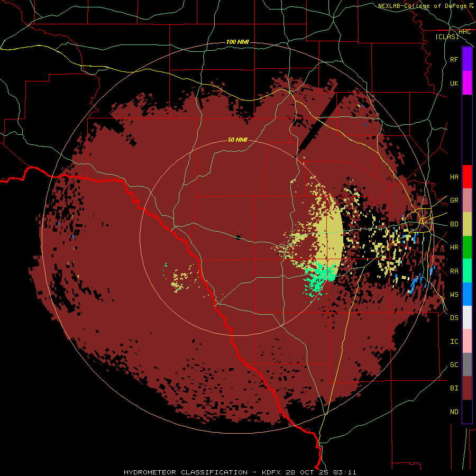
Task: Click the HA legend label
Action: pos(454,177)
